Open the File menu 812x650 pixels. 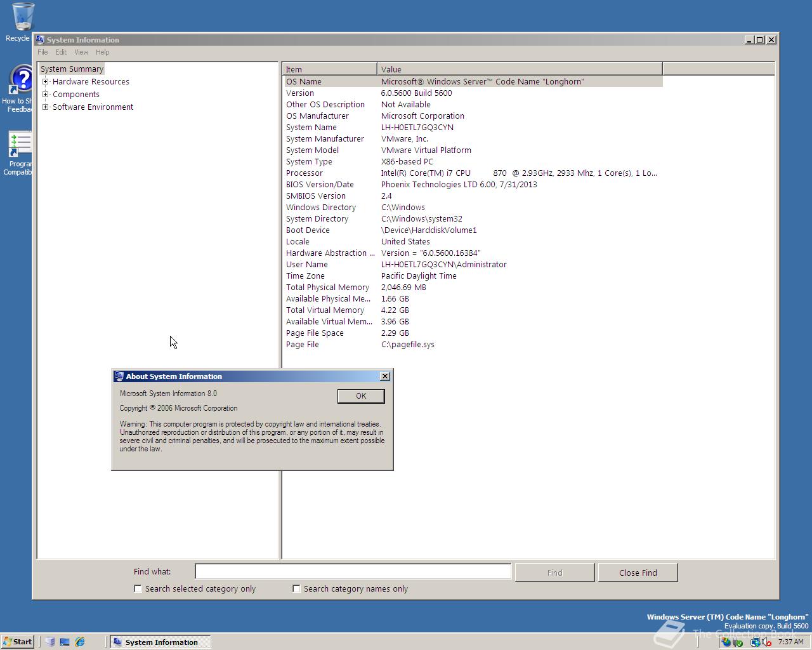[43, 52]
